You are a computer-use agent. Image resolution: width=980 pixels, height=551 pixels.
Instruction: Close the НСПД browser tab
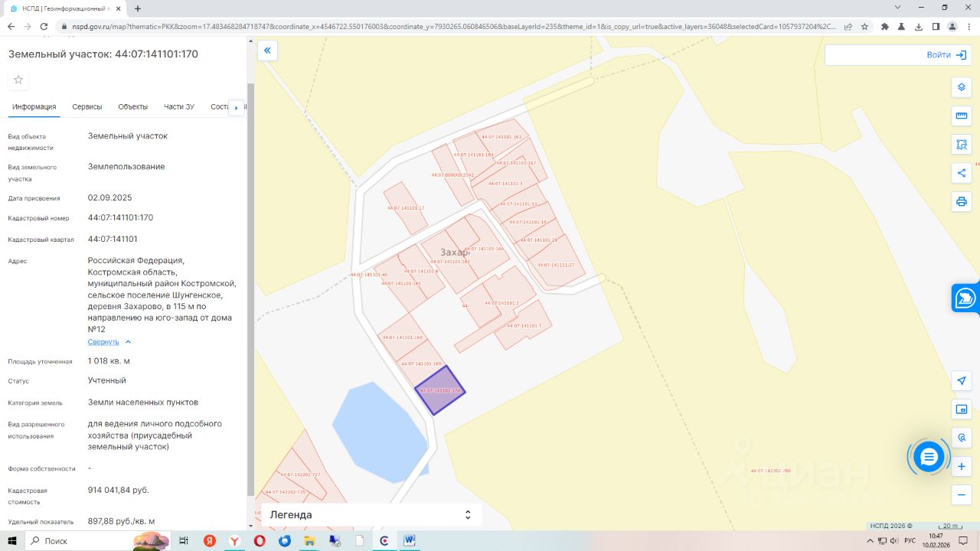tap(119, 8)
